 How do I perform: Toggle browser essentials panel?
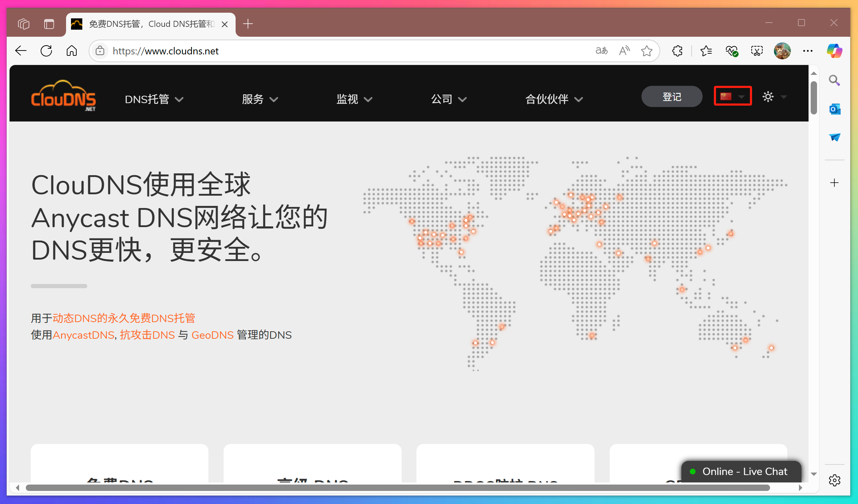732,51
